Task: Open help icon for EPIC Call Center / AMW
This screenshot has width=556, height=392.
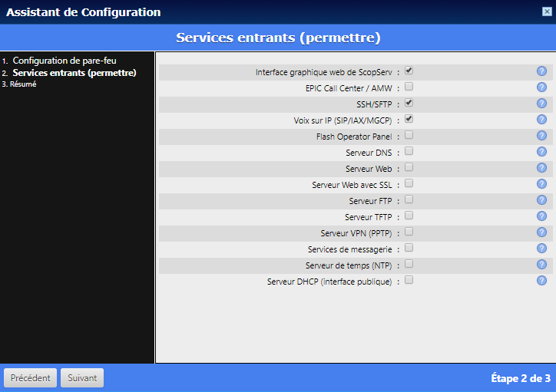Action: point(541,87)
